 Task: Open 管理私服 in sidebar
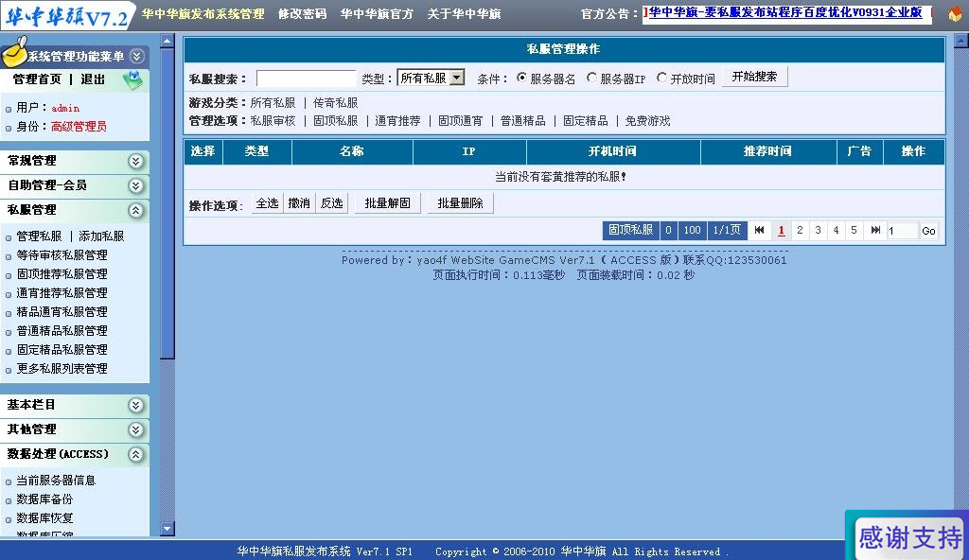pos(39,236)
